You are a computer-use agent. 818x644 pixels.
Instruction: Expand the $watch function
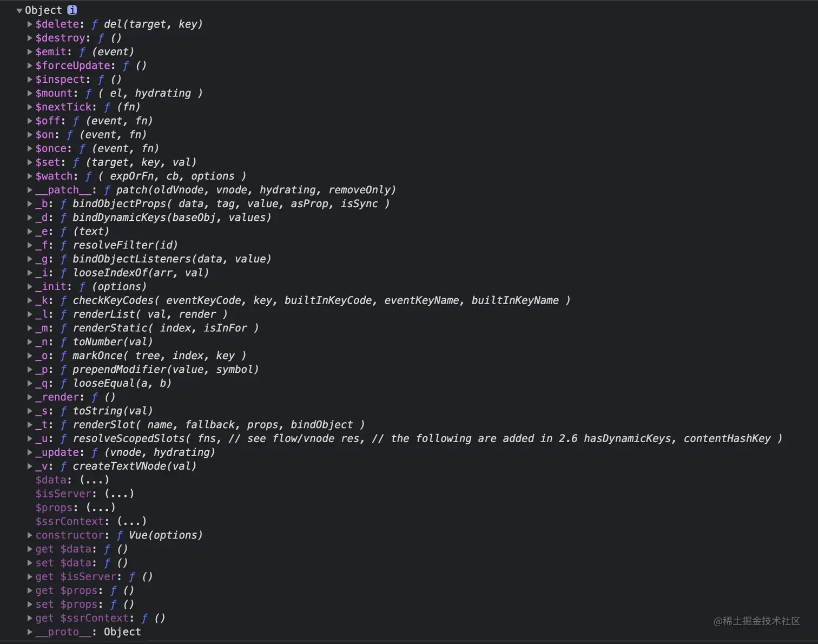click(x=30, y=176)
